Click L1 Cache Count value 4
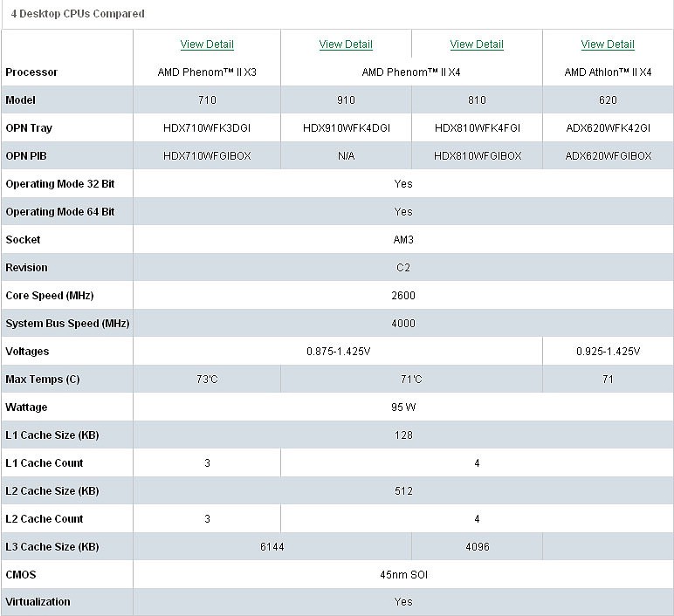 click(x=477, y=463)
